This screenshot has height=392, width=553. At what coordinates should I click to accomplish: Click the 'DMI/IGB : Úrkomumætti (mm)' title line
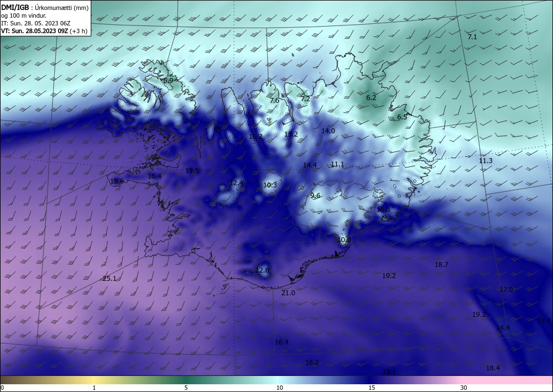pyautogui.click(x=45, y=8)
